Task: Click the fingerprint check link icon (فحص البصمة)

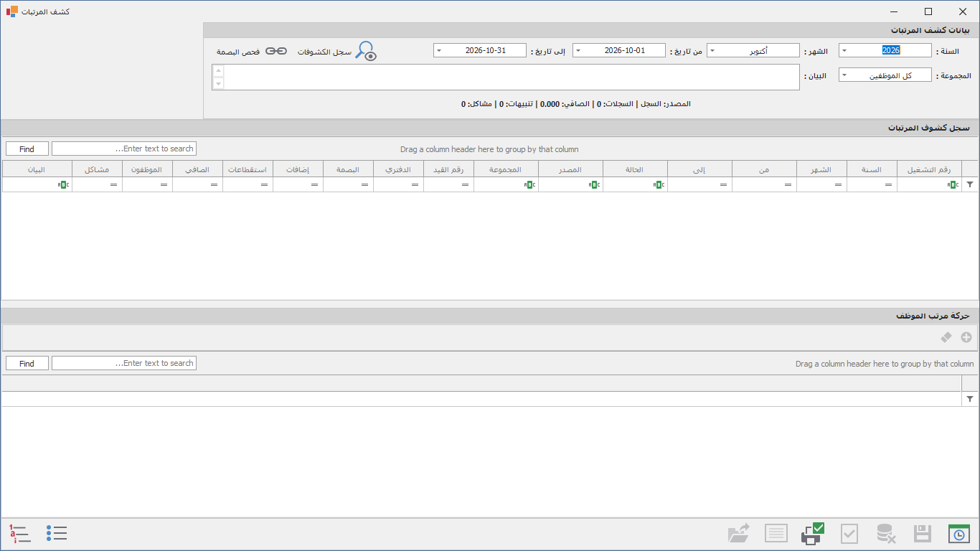Action: tap(276, 51)
